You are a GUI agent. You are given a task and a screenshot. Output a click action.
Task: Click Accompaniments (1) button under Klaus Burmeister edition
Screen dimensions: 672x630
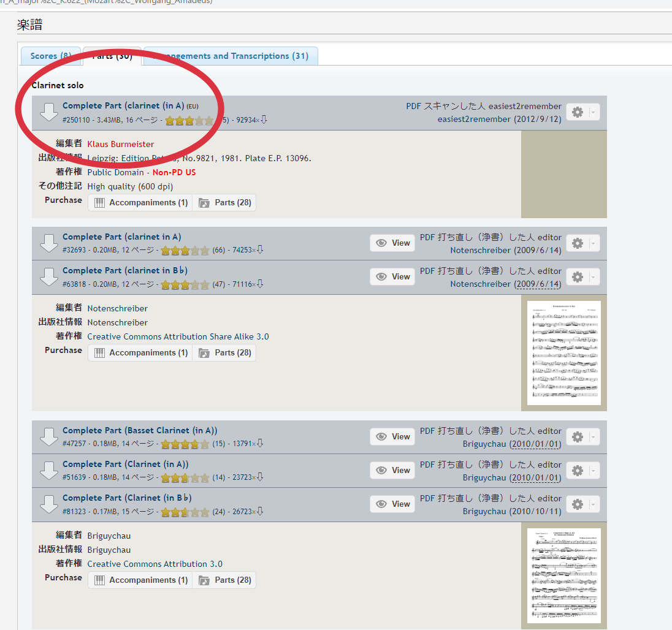point(141,203)
